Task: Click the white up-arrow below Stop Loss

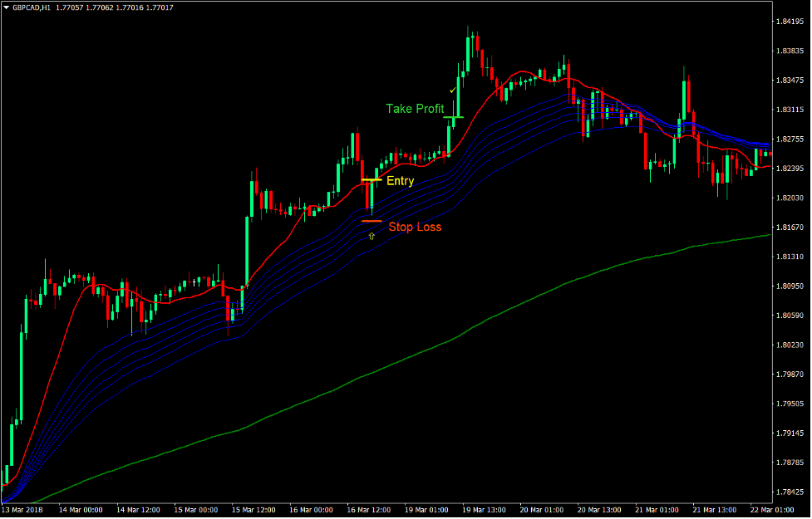Action: pyautogui.click(x=371, y=235)
